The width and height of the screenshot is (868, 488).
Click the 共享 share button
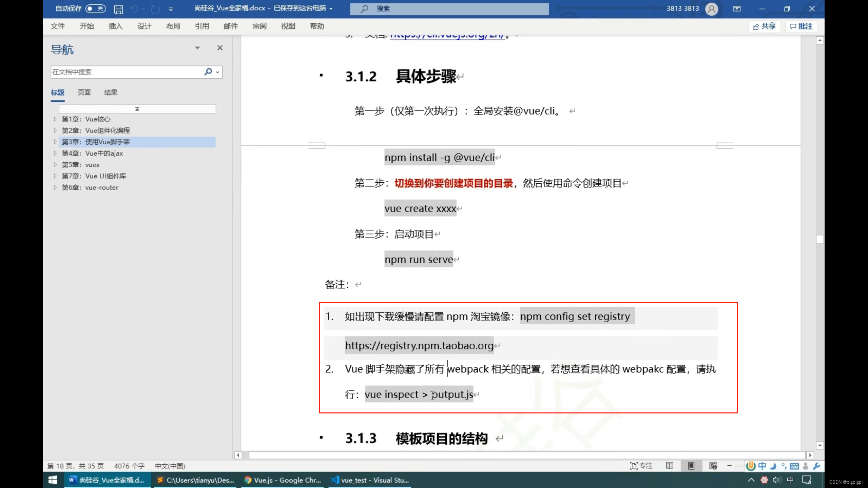point(765,26)
